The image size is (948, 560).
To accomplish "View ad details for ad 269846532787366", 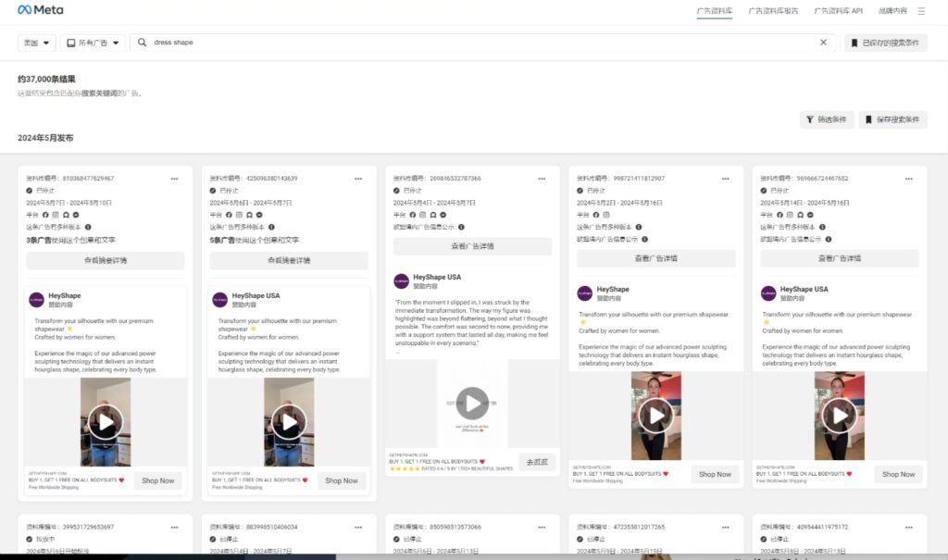I will tap(472, 246).
